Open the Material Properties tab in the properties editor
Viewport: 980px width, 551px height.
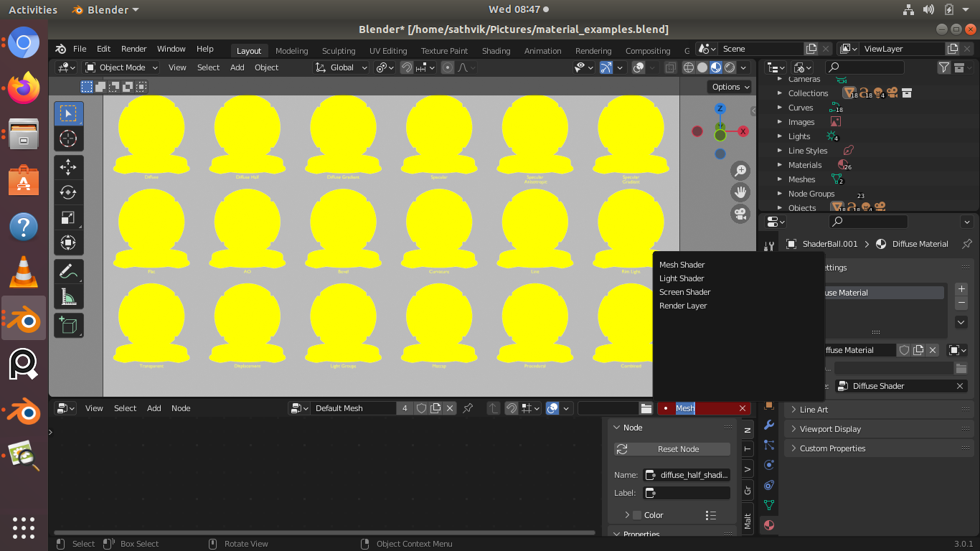coord(768,525)
